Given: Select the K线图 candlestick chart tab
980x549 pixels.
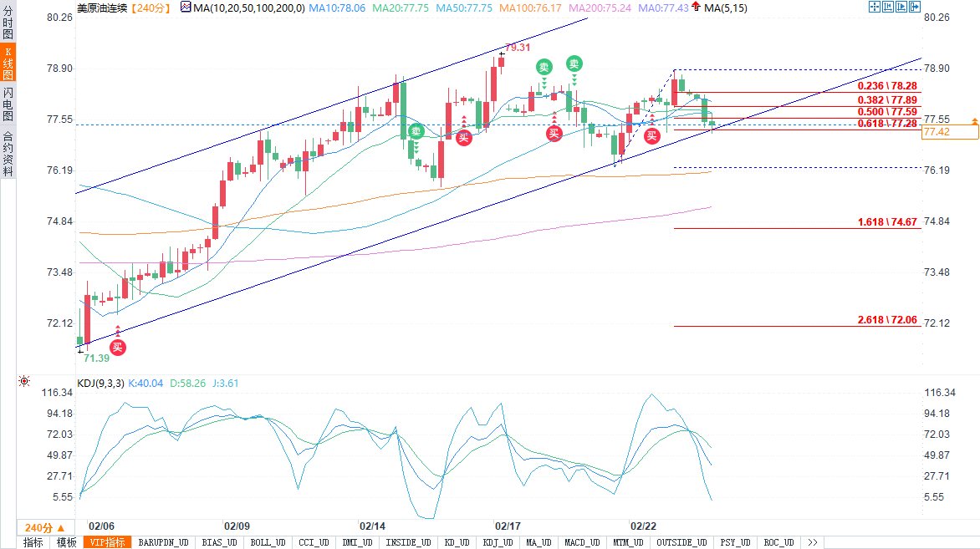Looking at the screenshot, I should 8,63.
